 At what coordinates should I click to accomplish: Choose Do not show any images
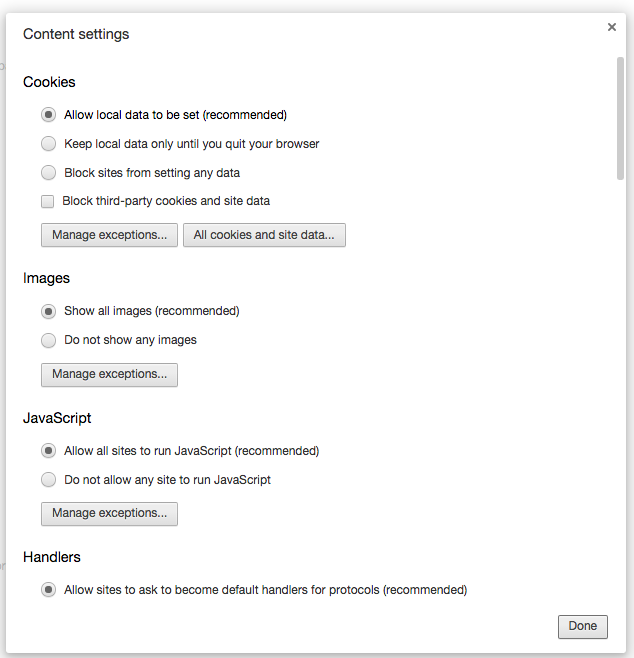tap(48, 340)
